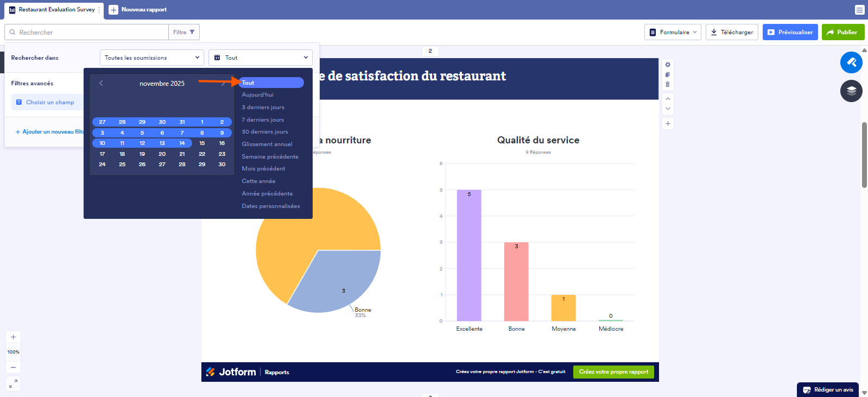Click the Médiocre axis label
Viewport: 868px width, 397px height.
[x=611, y=329]
